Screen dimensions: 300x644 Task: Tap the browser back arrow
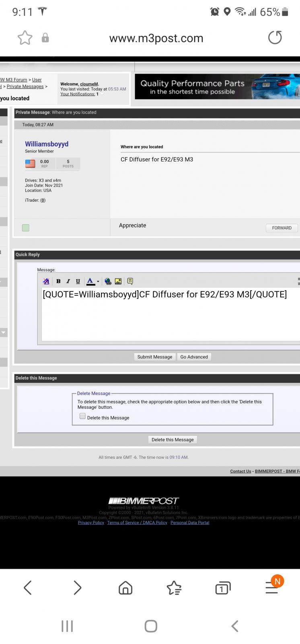click(27, 588)
